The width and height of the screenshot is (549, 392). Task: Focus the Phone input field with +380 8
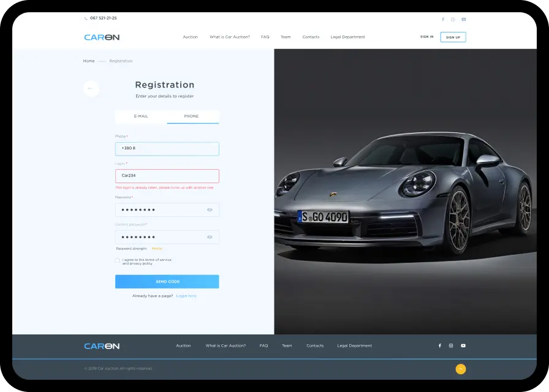[x=167, y=149]
